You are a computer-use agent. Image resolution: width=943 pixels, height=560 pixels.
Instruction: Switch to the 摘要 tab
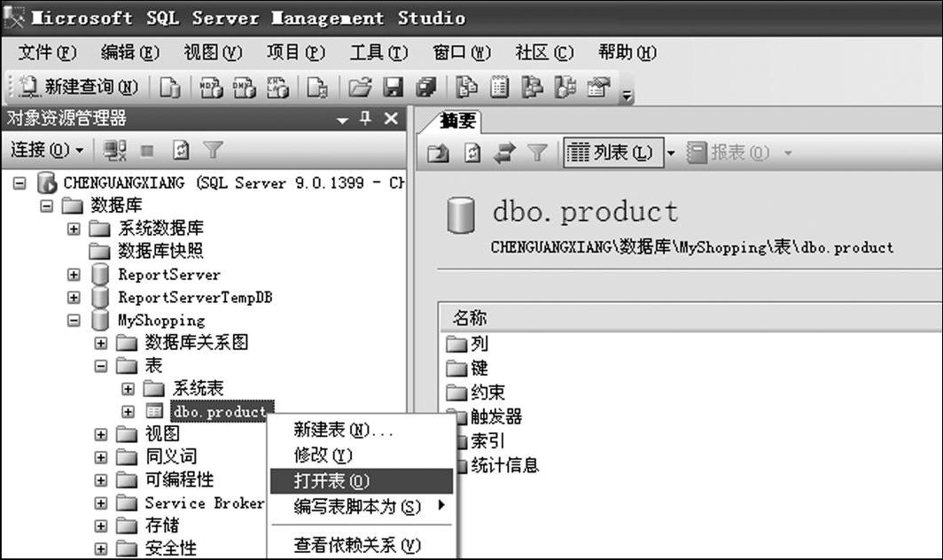click(456, 121)
